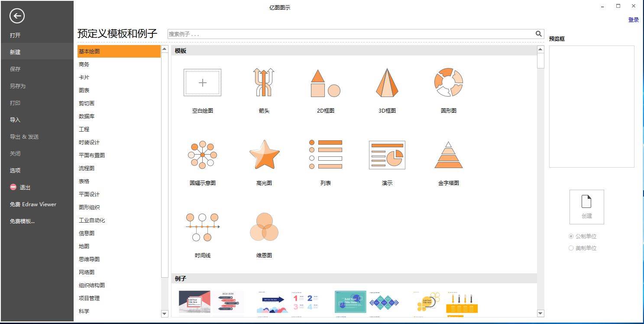Select the 空白绘图 blank drawing template icon
Viewport: 644px width, 324px height.
coord(202,83)
